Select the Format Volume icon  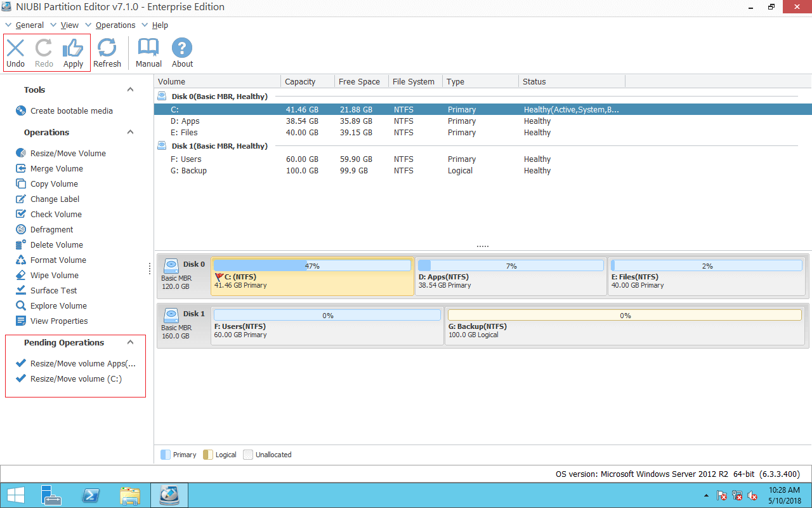[x=20, y=260]
